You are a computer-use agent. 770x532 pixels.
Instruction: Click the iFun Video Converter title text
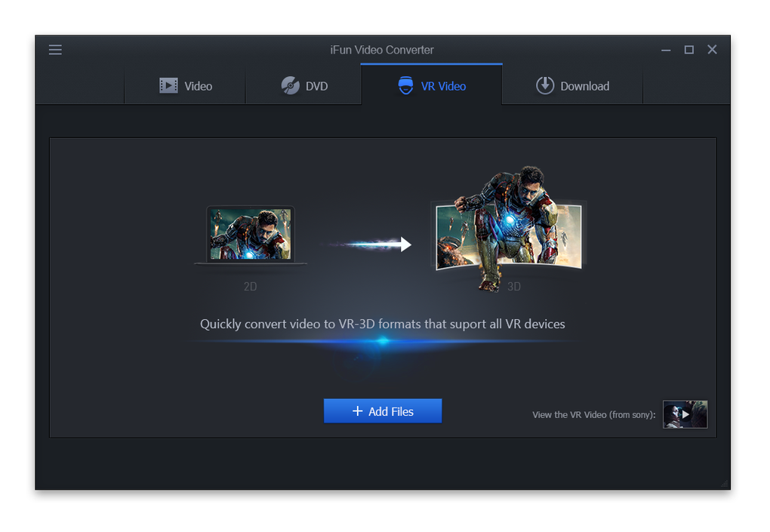382,50
